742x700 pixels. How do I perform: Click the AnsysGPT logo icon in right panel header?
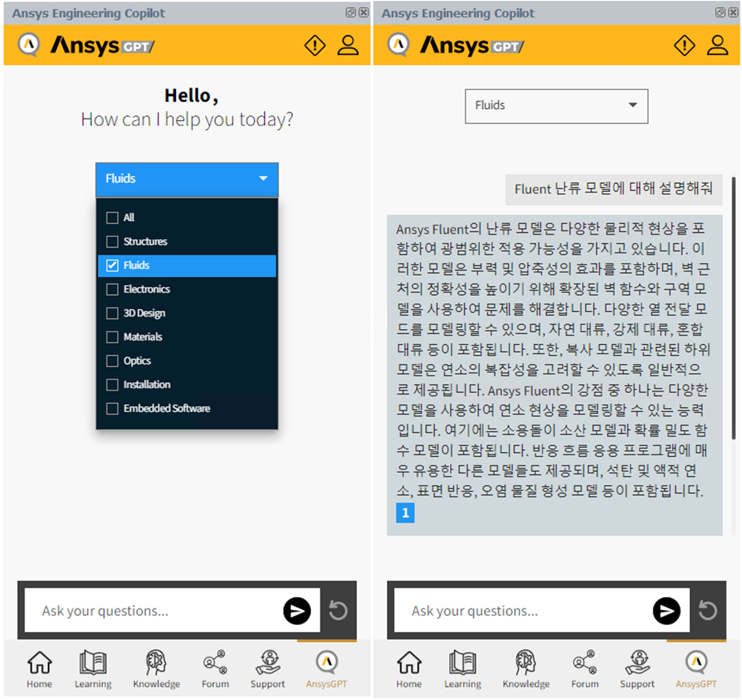(399, 44)
